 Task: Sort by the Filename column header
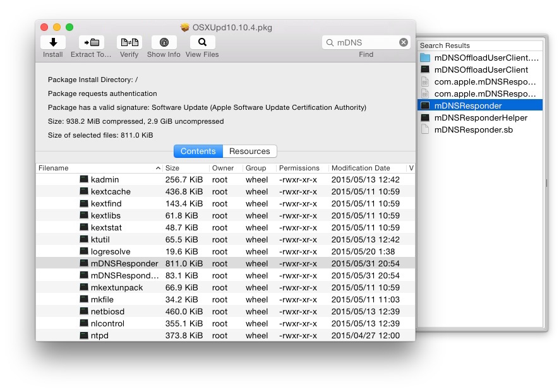click(x=99, y=168)
